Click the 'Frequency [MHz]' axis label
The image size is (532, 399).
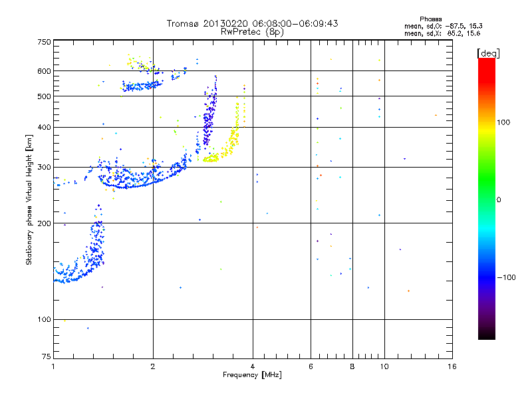click(252, 375)
